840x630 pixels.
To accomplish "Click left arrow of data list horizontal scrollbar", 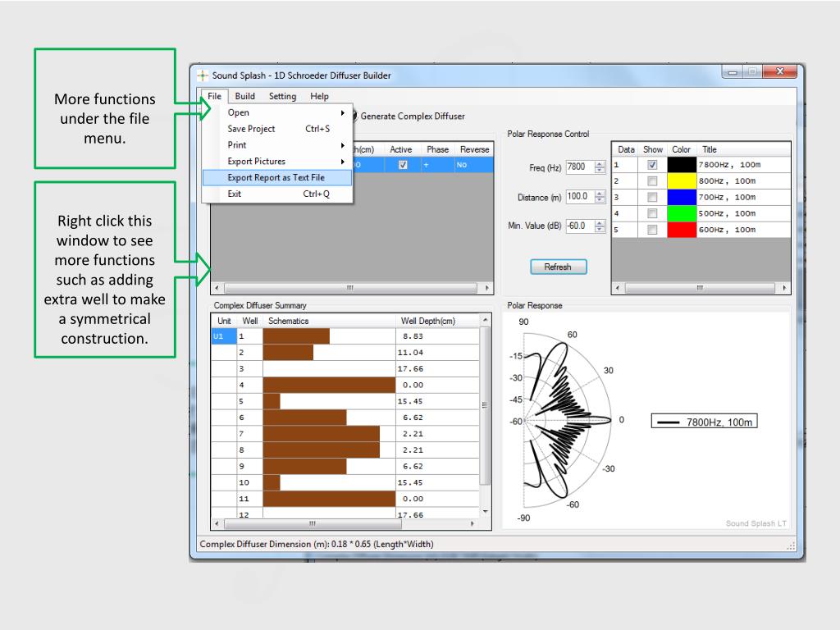I will [x=618, y=288].
